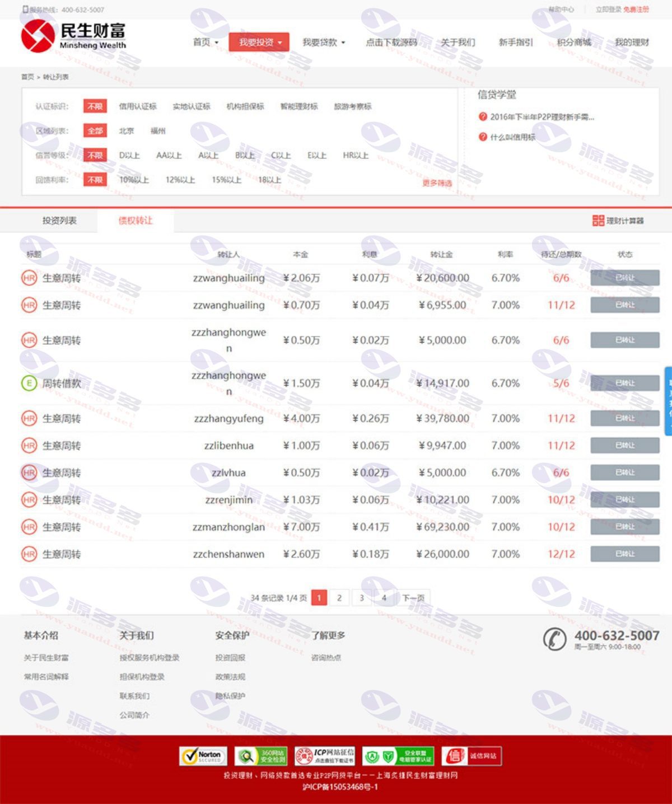Open footer link 担保机构登录

tap(142, 677)
